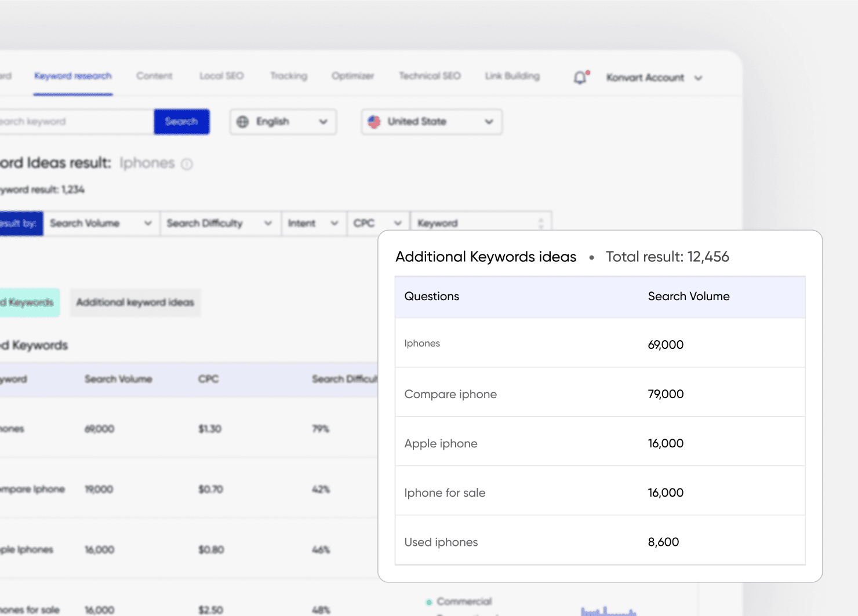Click the notification bell icon
This screenshot has width=858, height=616.
point(580,78)
